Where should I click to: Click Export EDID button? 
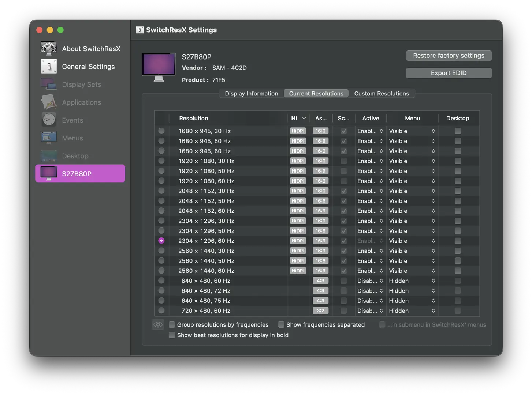coord(449,73)
